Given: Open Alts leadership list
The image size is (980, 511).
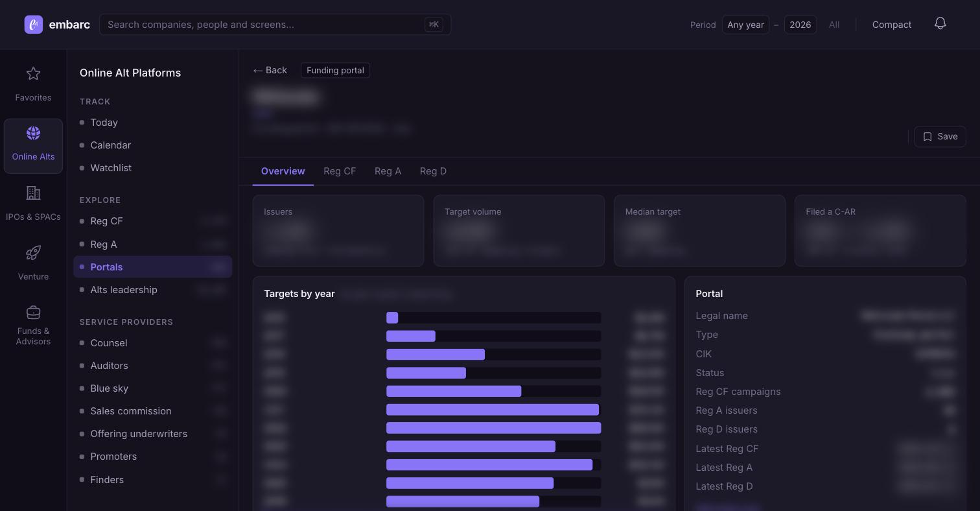Looking at the screenshot, I should (152, 290).
